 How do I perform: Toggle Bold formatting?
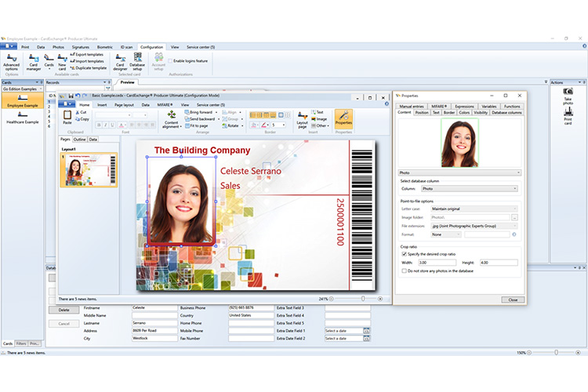point(99,125)
